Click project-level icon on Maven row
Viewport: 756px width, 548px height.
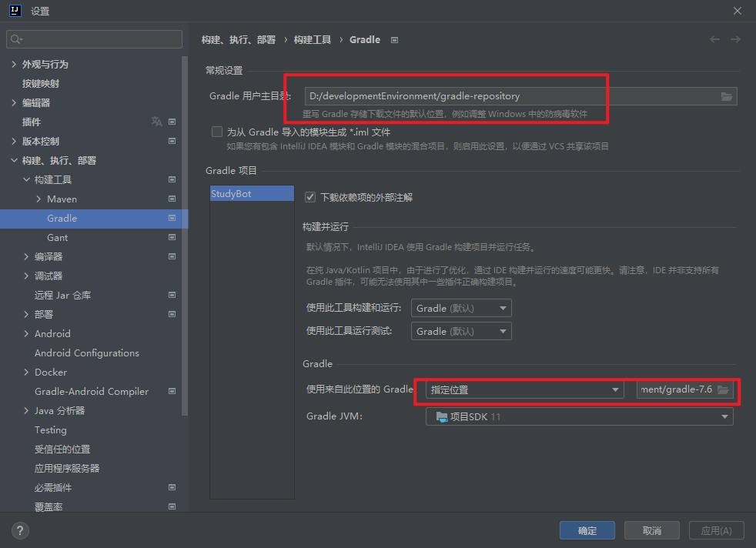click(172, 199)
